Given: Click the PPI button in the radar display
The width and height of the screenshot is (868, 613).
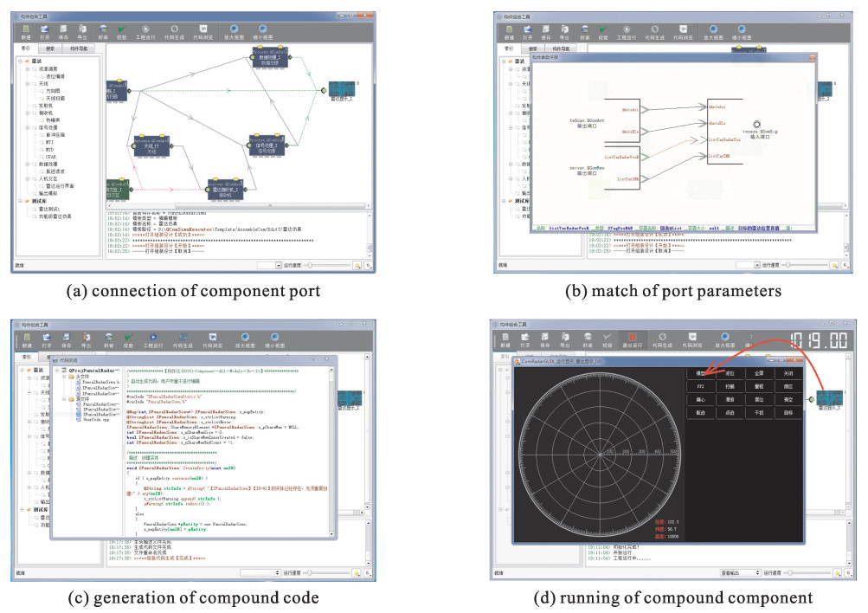Looking at the screenshot, I should (x=700, y=386).
